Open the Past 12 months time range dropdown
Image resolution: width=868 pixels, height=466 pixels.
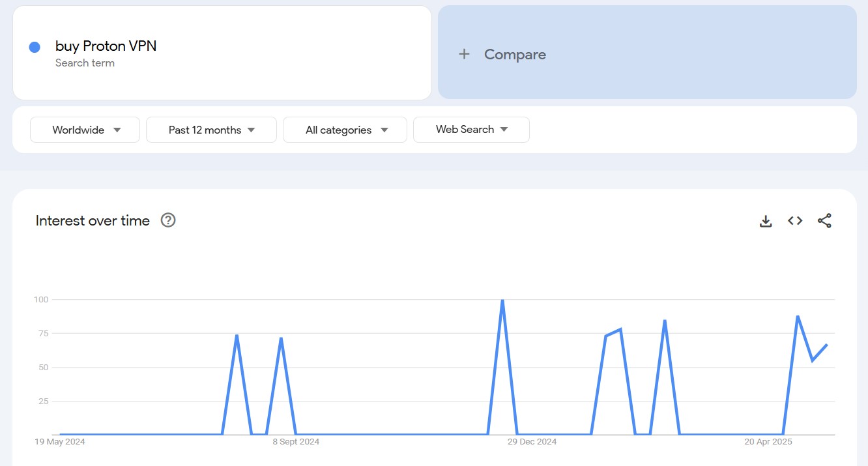point(212,130)
